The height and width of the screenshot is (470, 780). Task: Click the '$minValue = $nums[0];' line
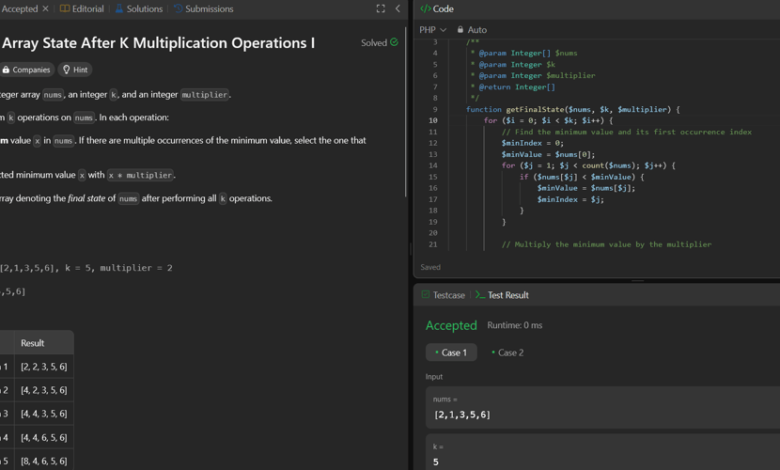(x=548, y=154)
